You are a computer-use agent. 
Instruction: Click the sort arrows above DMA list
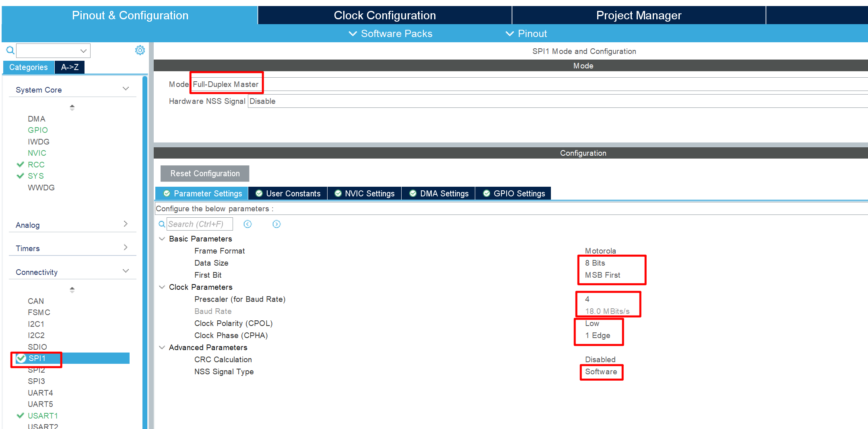pos(72,107)
